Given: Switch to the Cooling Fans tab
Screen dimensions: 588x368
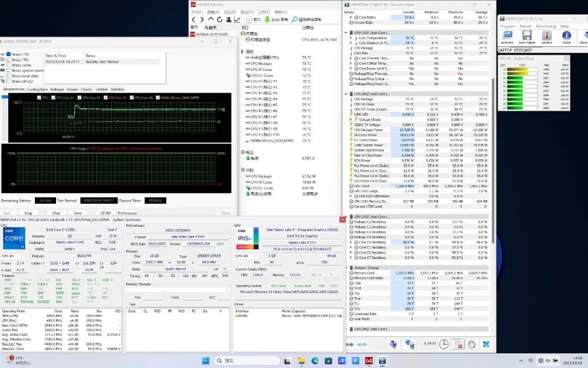Looking at the screenshot, I should point(38,89).
